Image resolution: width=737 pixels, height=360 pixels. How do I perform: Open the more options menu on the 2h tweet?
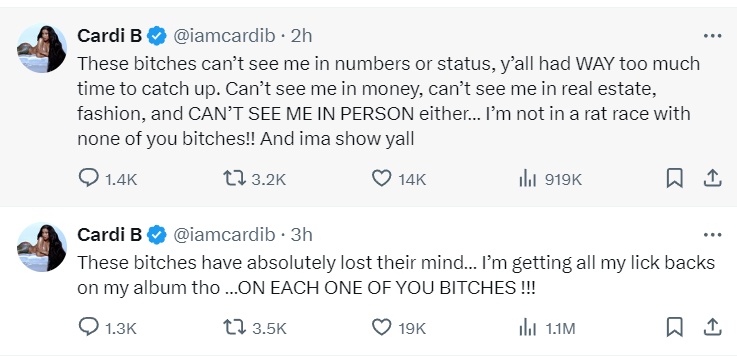click(713, 36)
